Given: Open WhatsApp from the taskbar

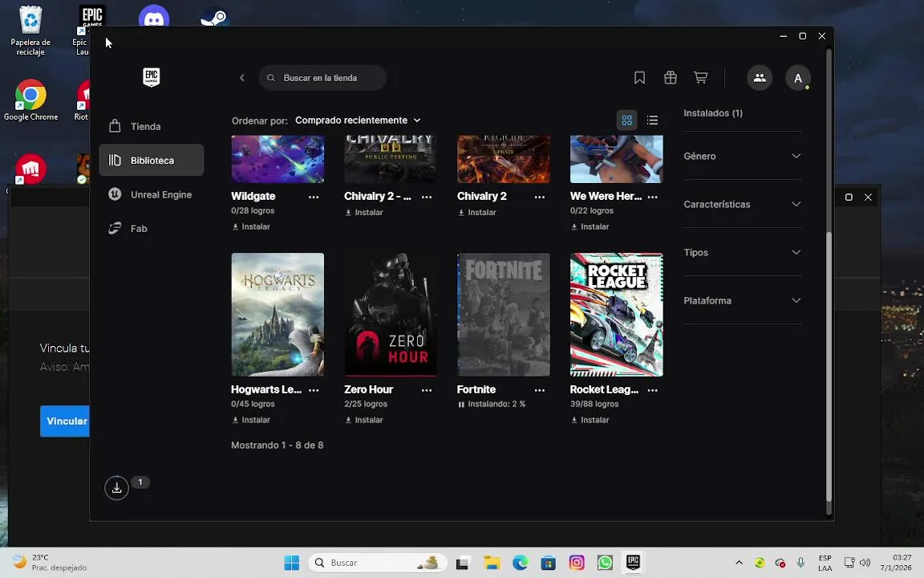Looking at the screenshot, I should click(605, 563).
